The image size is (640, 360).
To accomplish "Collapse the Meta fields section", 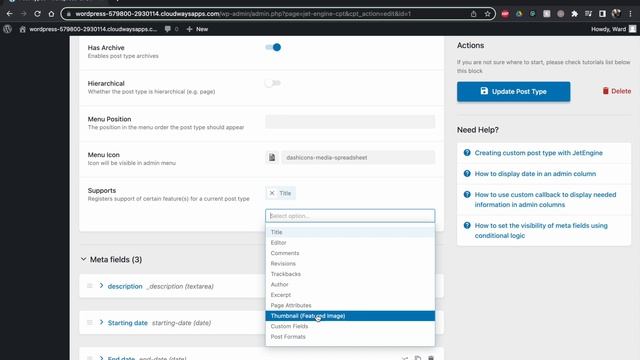I will coord(83,259).
